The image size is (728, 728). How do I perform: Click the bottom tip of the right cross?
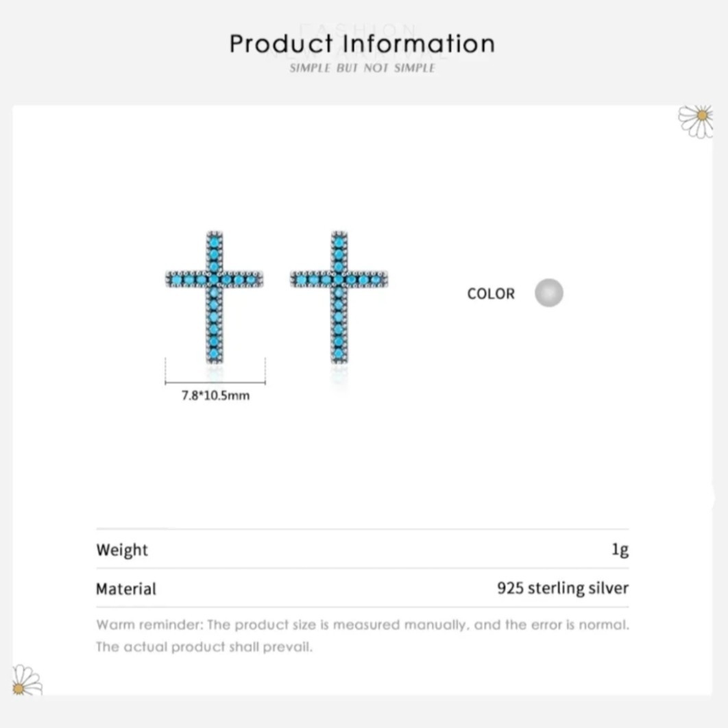click(339, 358)
